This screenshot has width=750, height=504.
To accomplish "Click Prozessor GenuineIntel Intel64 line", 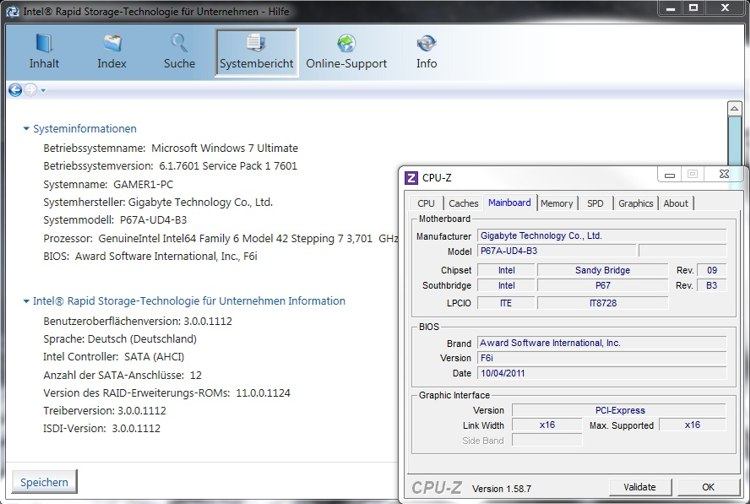I will 221,238.
